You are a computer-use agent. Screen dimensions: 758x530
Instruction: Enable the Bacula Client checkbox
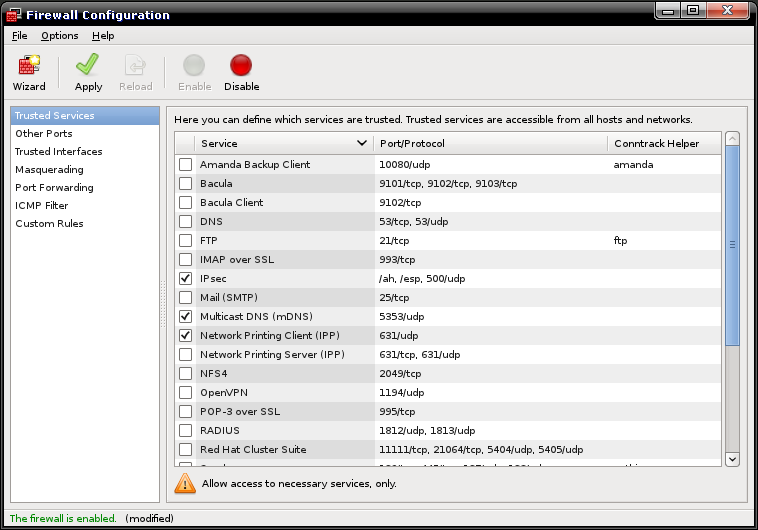tap(186, 202)
